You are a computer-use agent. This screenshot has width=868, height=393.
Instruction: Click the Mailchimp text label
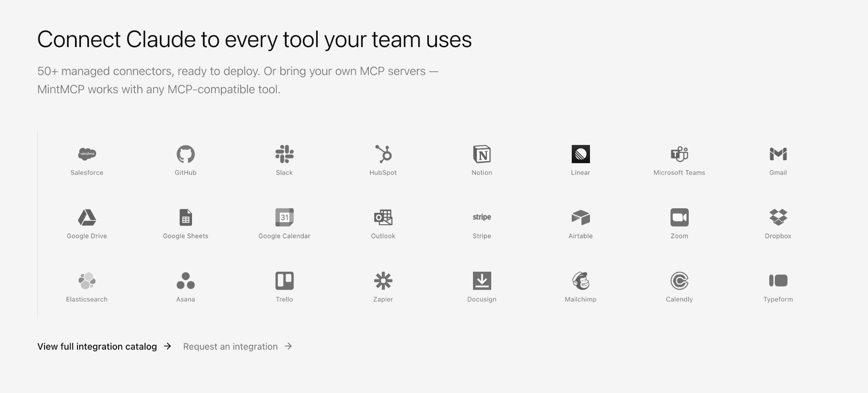[581, 299]
